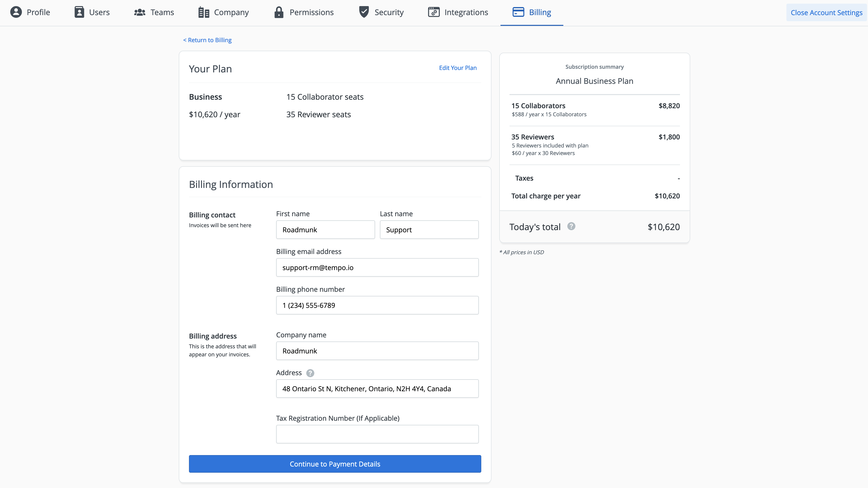Click the Billing email address field
This screenshot has width=868, height=488.
click(x=377, y=267)
